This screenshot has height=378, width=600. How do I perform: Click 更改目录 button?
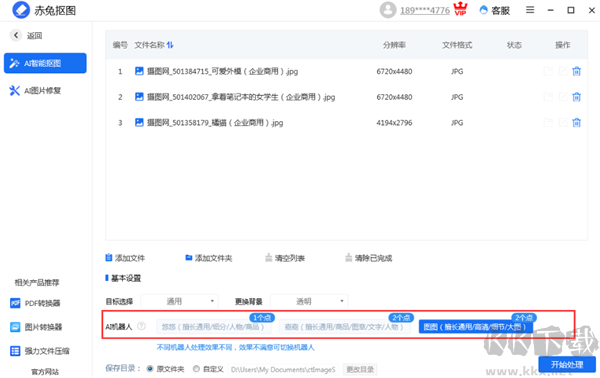[360, 370]
